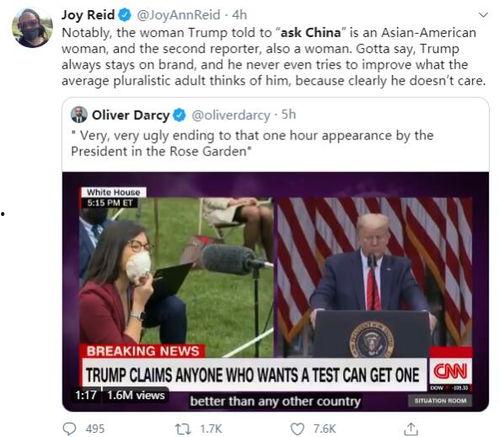
Task: Open the 4h tweet timestamp
Action: (239, 15)
